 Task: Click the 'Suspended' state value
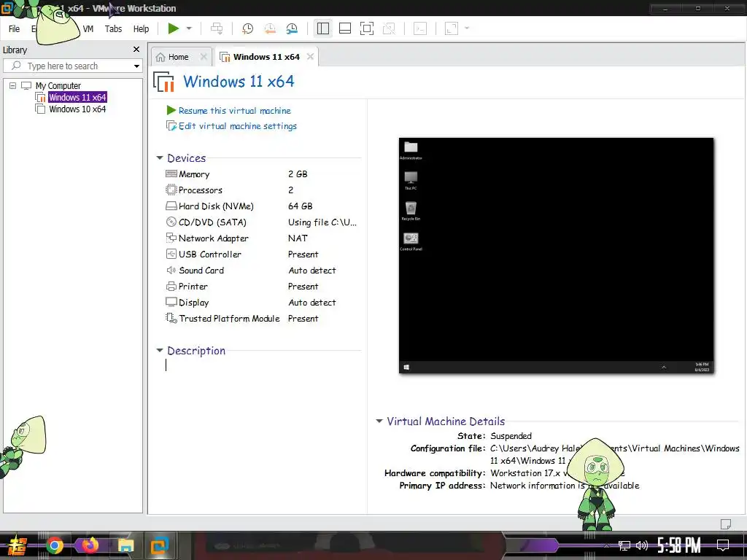511,436
